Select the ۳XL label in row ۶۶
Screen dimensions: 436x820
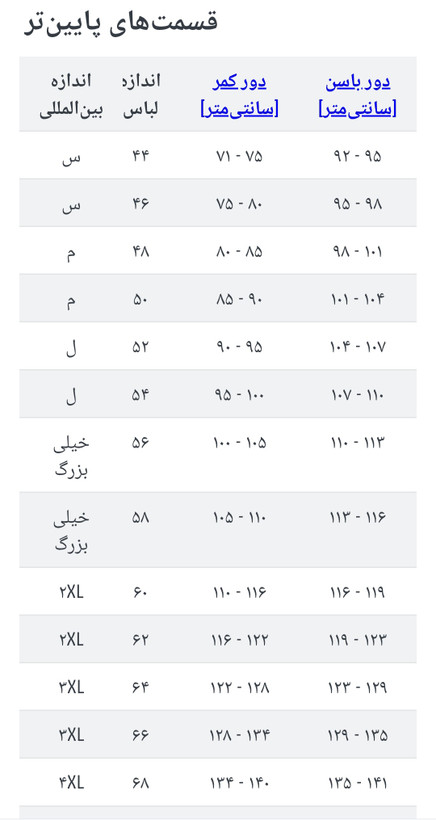pos(71,735)
